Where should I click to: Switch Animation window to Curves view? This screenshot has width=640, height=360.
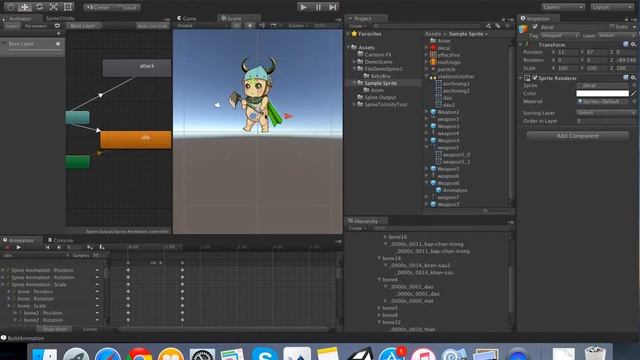click(90, 329)
